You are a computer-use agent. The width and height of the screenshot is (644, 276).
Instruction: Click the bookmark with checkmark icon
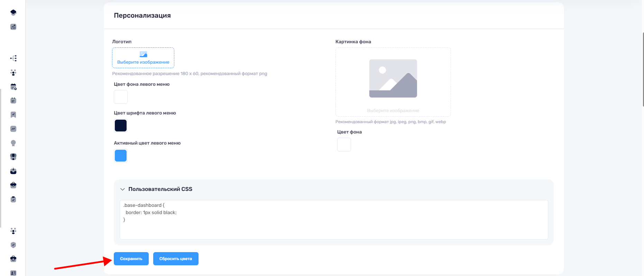pyautogui.click(x=13, y=115)
